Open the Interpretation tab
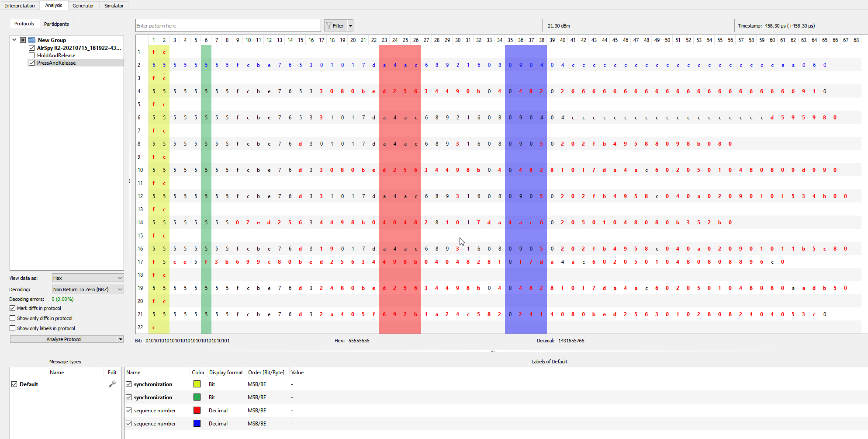This screenshot has width=868, height=439. click(20, 6)
